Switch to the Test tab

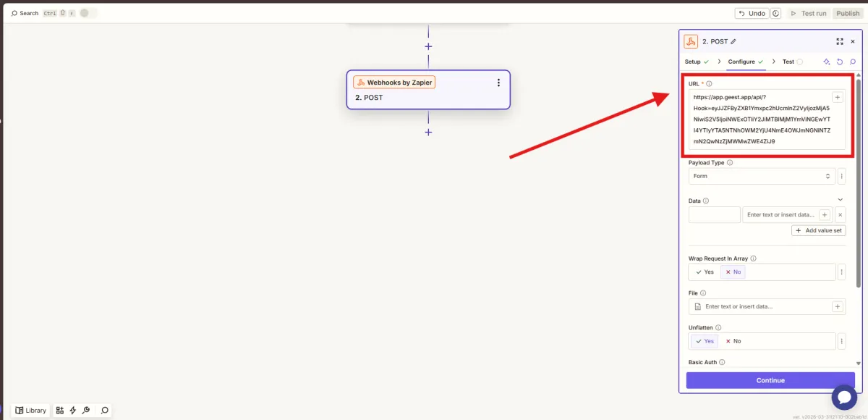pyautogui.click(x=793, y=62)
